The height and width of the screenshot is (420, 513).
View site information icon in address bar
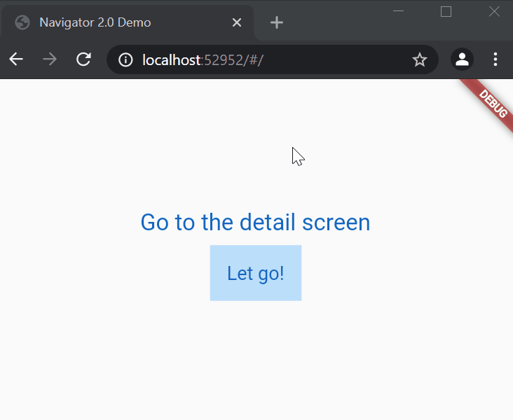pos(125,59)
